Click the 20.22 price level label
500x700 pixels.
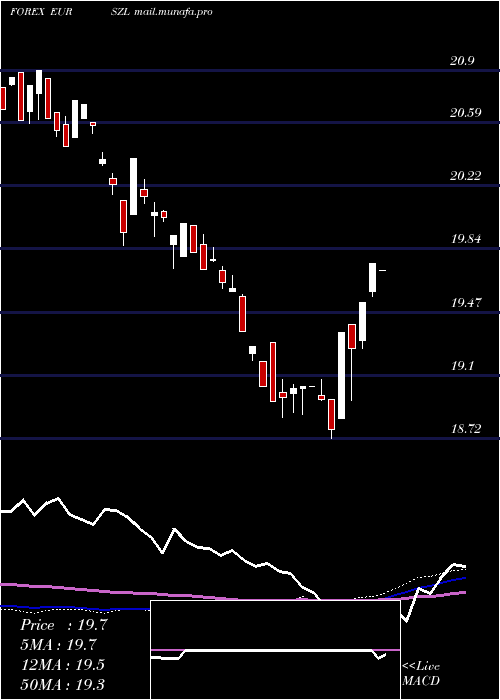pos(466,176)
